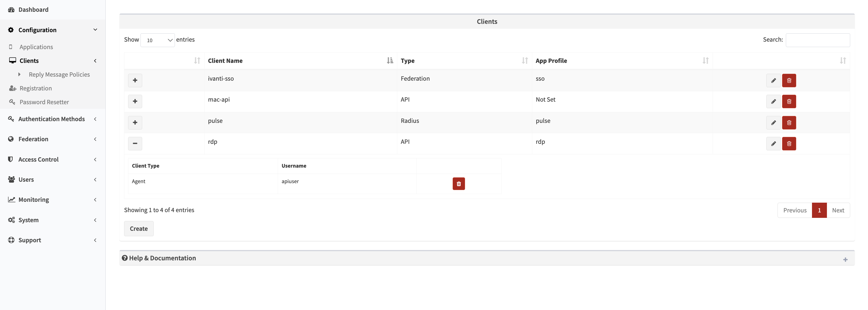Image resolution: width=868 pixels, height=310 pixels.
Task: Click the delete trash icon for pulse client
Action: point(789,123)
